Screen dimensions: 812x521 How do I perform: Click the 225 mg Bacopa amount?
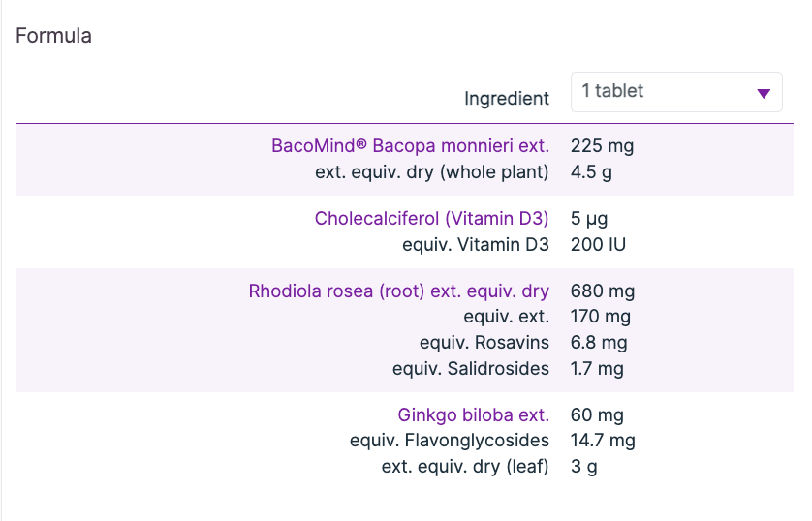pyautogui.click(x=602, y=146)
